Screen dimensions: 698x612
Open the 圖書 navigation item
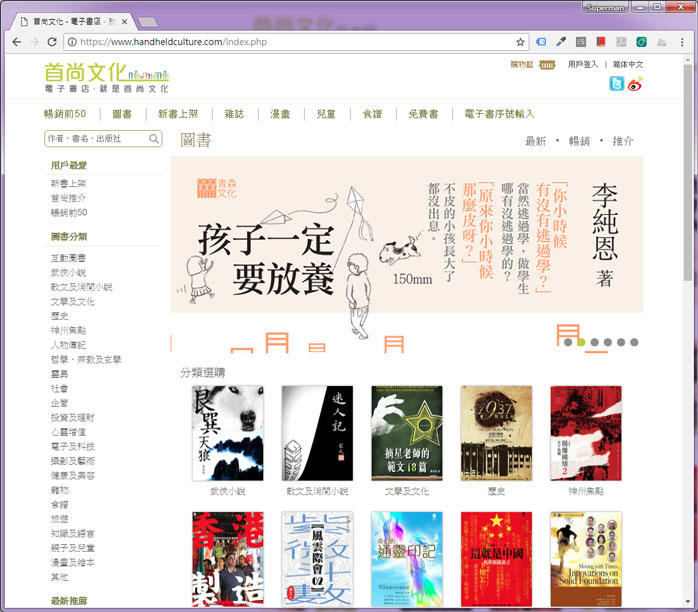(x=122, y=114)
